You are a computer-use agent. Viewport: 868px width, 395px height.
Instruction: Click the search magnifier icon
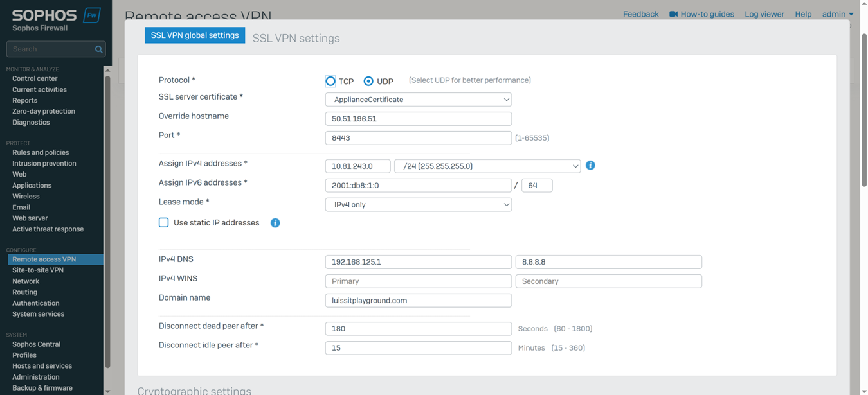pyautogui.click(x=98, y=49)
